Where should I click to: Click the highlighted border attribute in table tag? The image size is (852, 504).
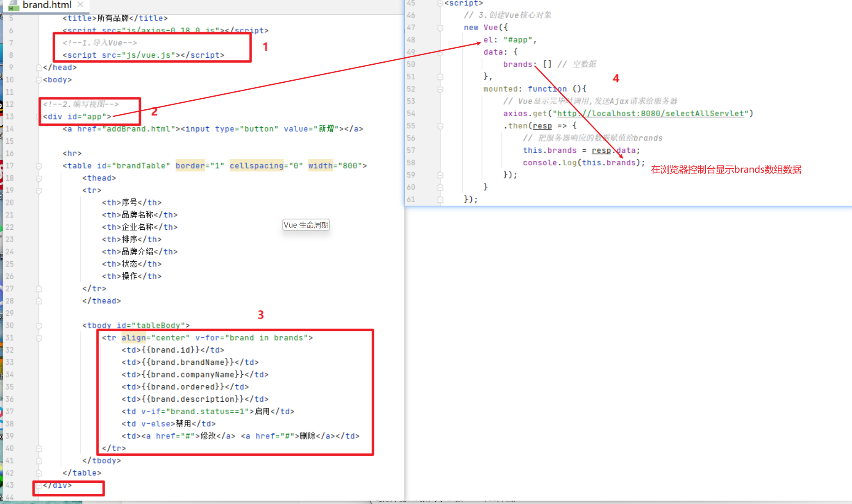pyautogui.click(x=190, y=166)
